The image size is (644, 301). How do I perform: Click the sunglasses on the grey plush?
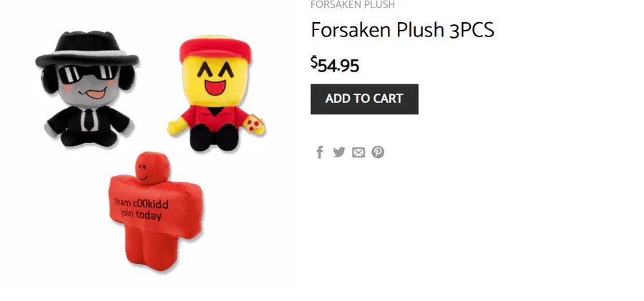click(87, 74)
